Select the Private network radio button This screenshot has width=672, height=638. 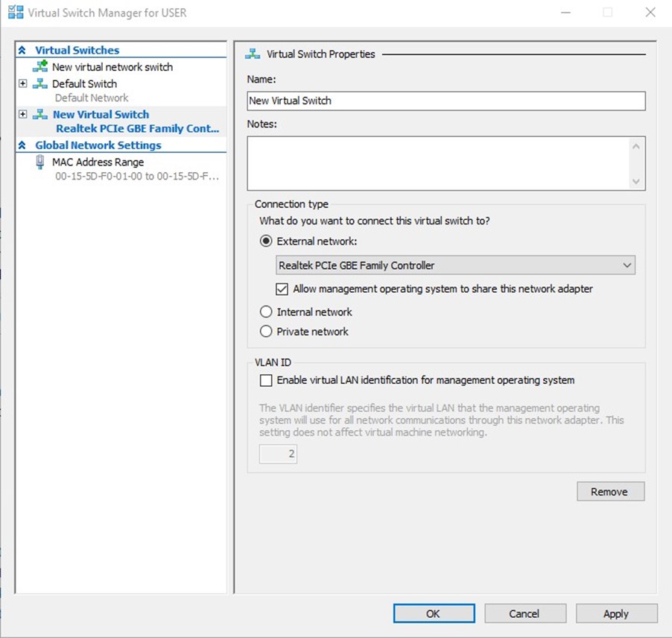click(266, 332)
